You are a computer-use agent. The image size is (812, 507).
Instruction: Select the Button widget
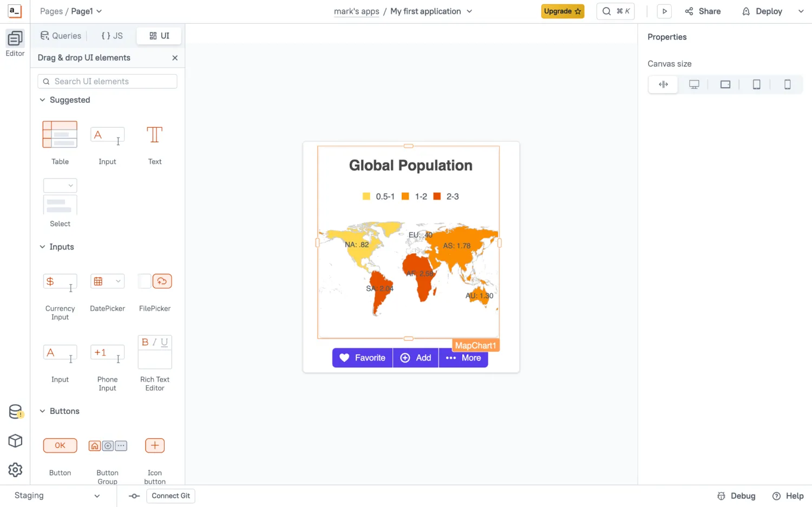(x=60, y=445)
